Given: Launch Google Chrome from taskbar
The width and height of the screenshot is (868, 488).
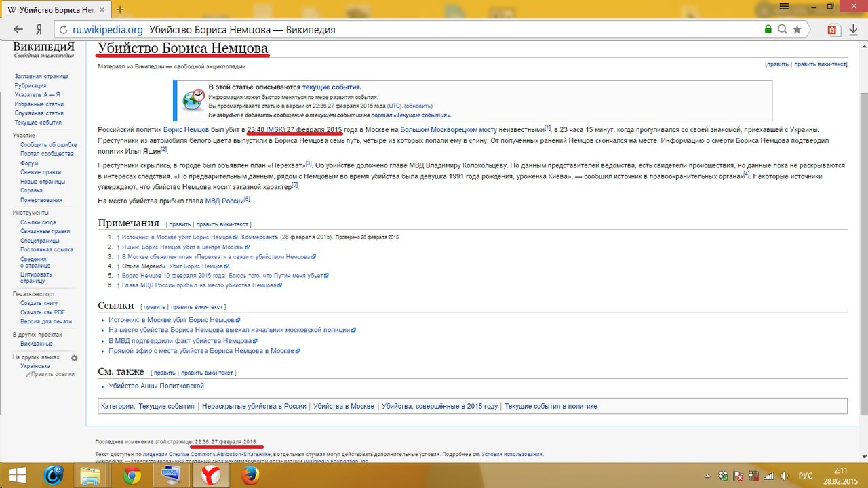Looking at the screenshot, I should click(132, 476).
